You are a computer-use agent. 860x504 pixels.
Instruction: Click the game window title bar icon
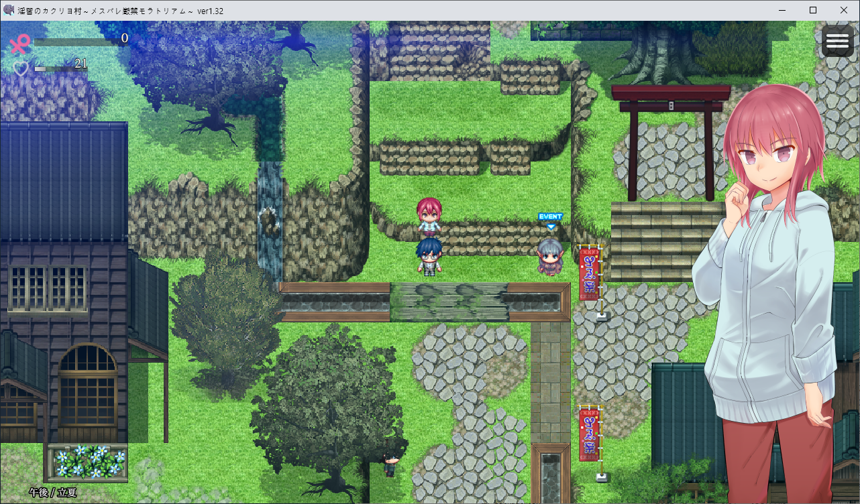point(9,10)
